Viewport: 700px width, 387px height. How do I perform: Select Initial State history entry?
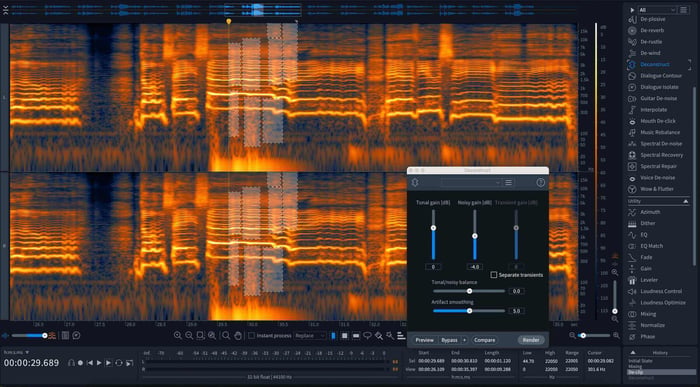click(x=640, y=361)
